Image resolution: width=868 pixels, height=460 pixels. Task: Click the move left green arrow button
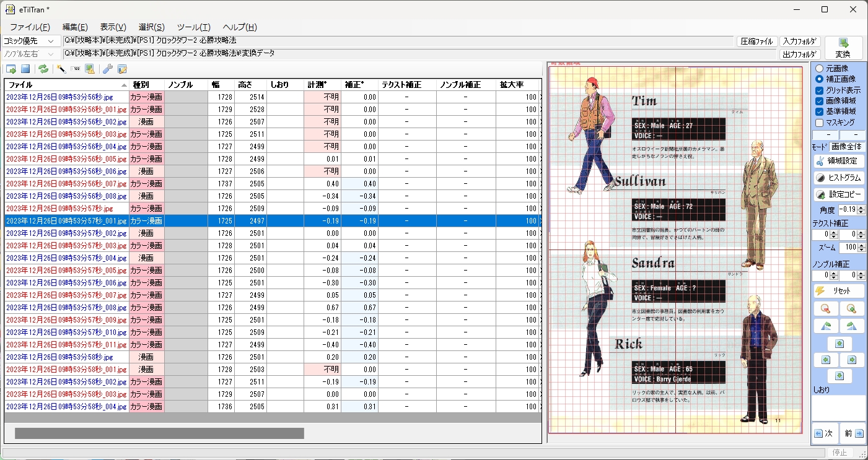tap(826, 360)
